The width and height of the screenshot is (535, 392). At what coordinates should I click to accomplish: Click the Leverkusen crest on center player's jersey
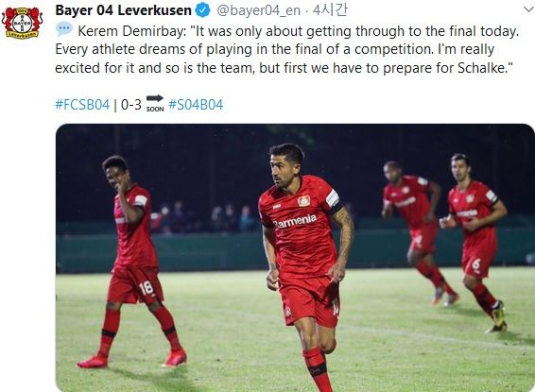point(303,201)
